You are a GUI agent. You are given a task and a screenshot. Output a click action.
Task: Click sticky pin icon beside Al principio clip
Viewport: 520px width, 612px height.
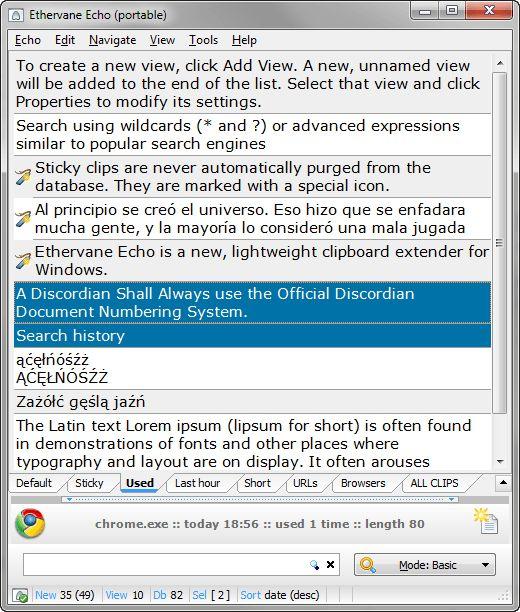(23, 219)
